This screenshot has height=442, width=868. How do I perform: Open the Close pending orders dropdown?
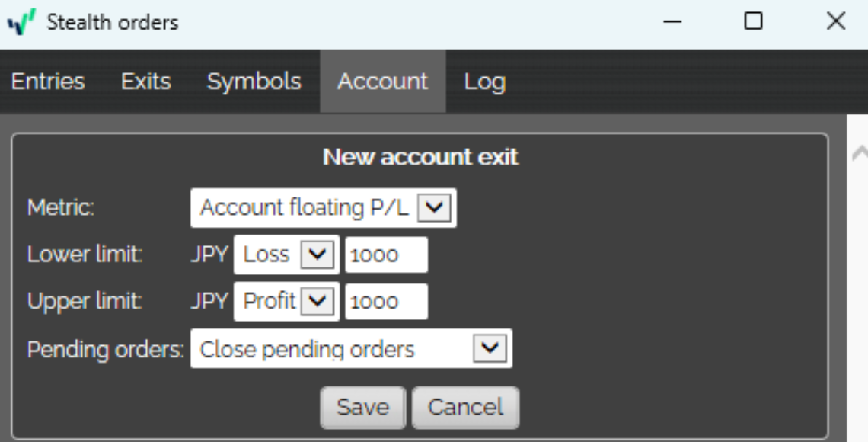[335, 349]
